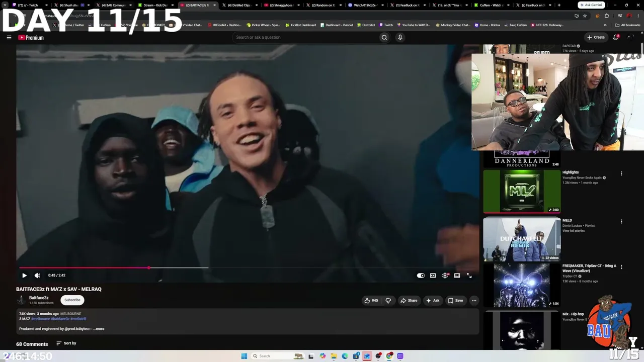Open the KickBot Dashboard bookmark

[x=301, y=25]
